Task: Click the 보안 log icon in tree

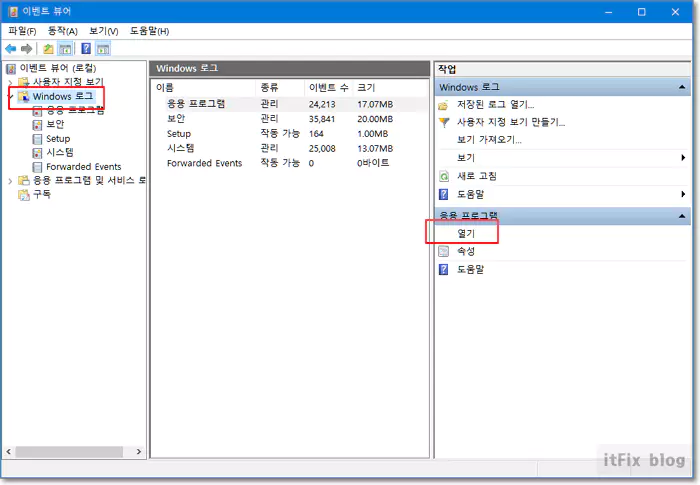Action: [38, 125]
